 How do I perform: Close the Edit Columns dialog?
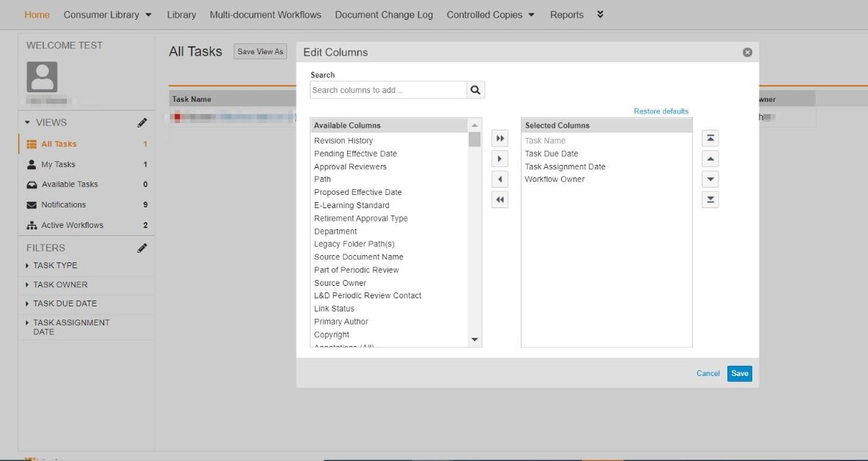(747, 53)
